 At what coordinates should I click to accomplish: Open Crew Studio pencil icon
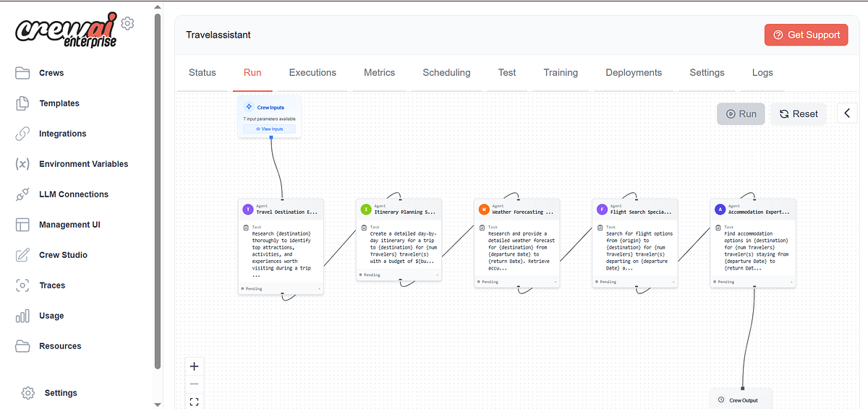(22, 255)
